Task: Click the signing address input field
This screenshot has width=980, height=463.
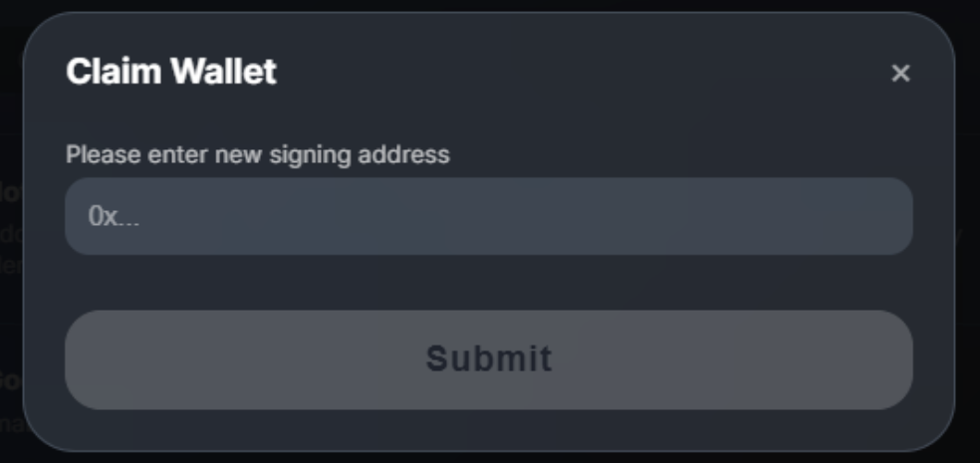Action: 488,216
